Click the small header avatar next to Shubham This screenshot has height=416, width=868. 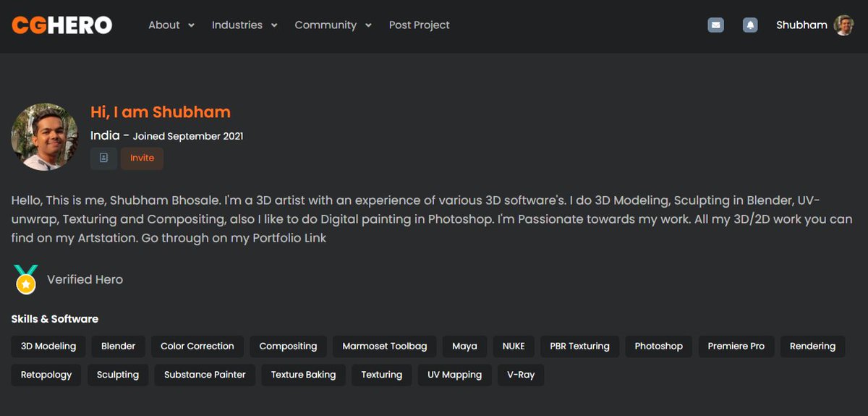click(843, 25)
